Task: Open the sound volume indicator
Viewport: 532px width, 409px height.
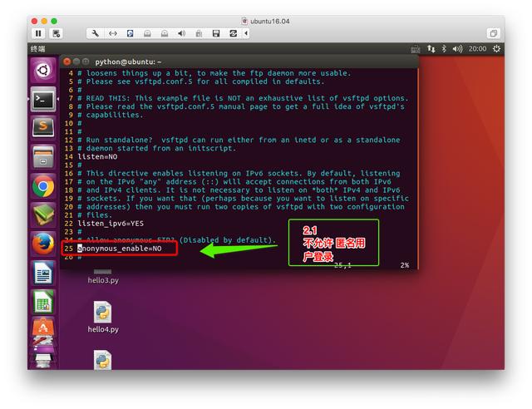Action: tap(457, 49)
